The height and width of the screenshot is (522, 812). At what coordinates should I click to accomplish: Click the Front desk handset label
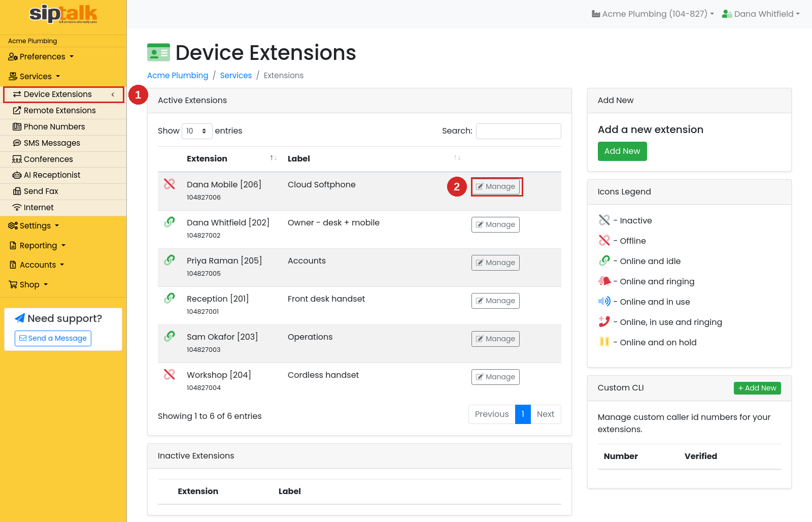coord(326,299)
